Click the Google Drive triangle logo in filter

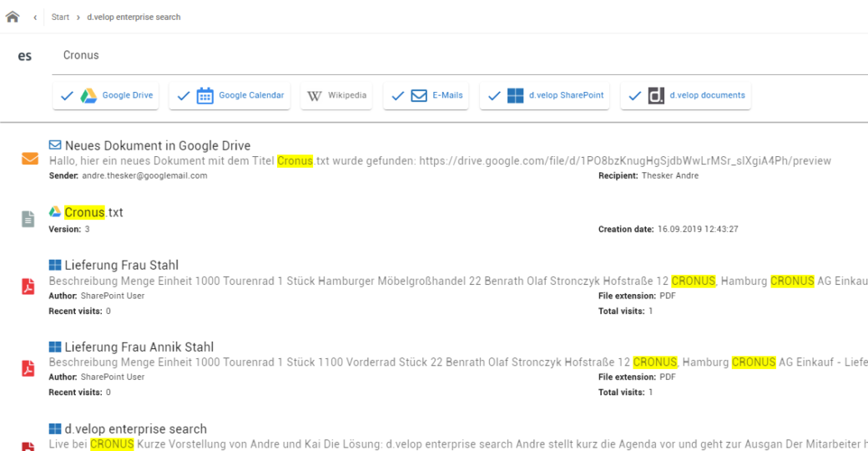88,96
